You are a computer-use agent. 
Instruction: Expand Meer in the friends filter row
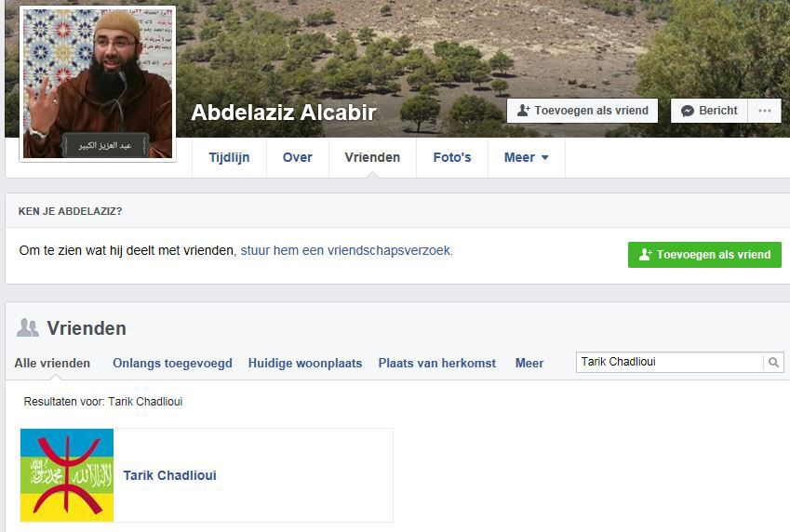529,364
